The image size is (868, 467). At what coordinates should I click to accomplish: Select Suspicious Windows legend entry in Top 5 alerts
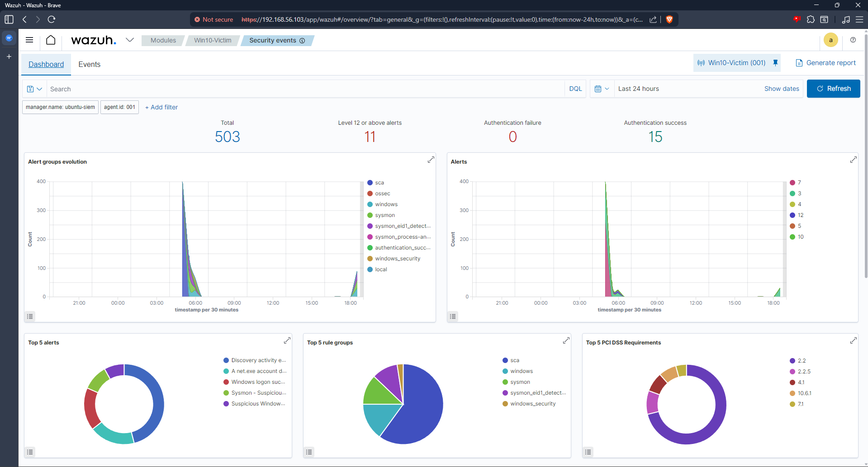click(x=258, y=404)
